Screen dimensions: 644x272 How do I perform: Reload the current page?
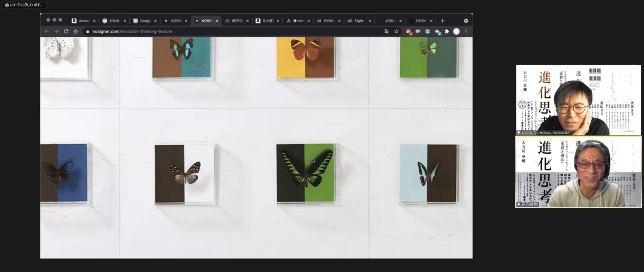66,31
